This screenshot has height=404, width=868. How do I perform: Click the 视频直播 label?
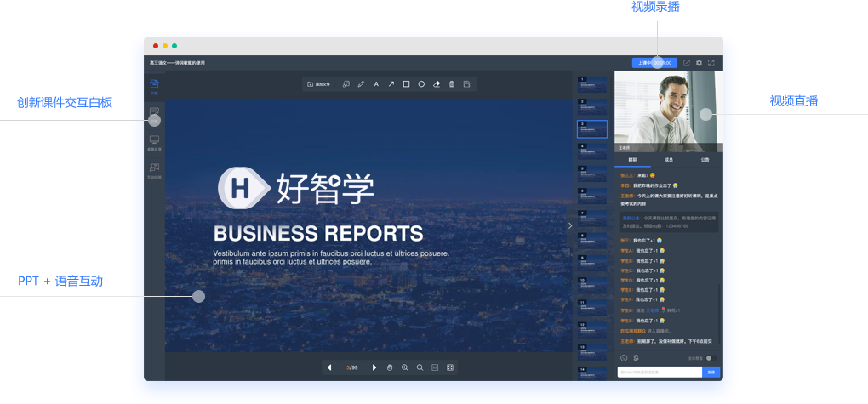[x=794, y=101]
